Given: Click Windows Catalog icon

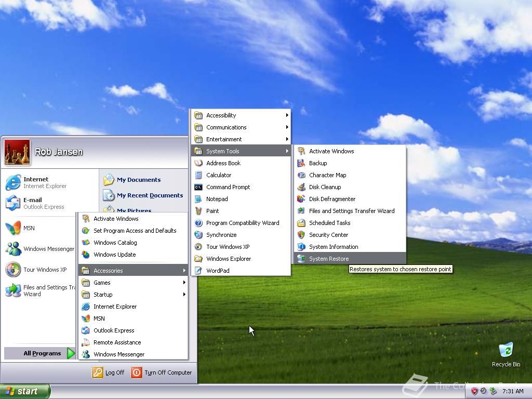Looking at the screenshot, I should tap(86, 243).
